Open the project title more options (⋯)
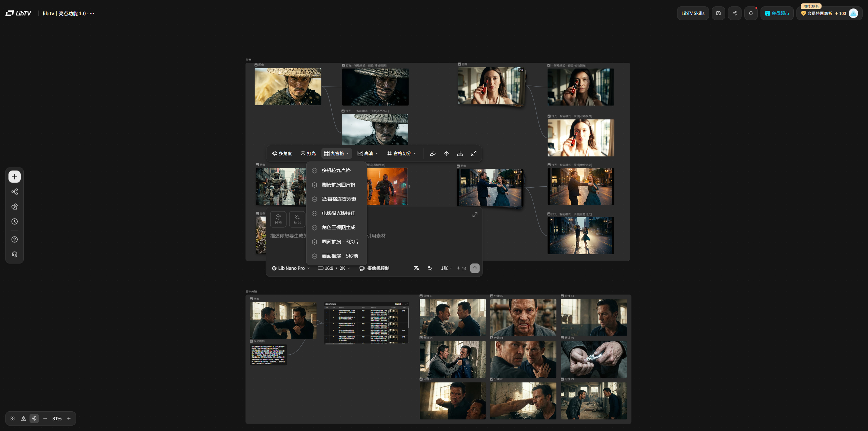The height and width of the screenshot is (431, 868). 92,14
